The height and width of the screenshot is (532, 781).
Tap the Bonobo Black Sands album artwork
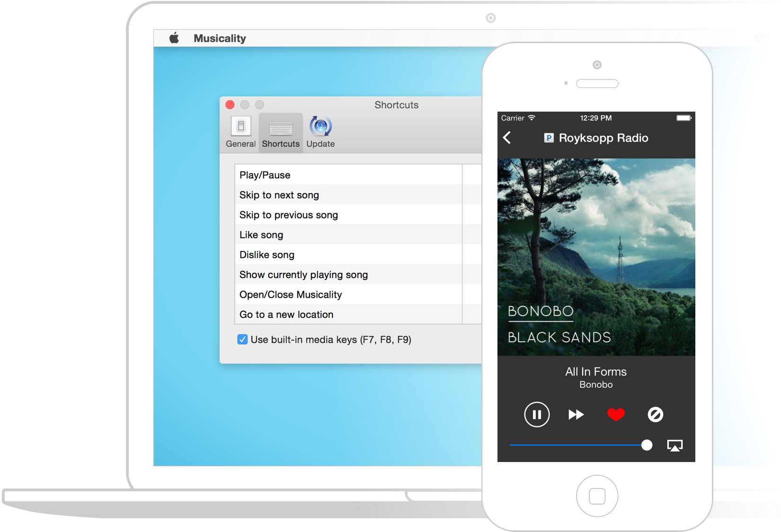tap(596, 257)
